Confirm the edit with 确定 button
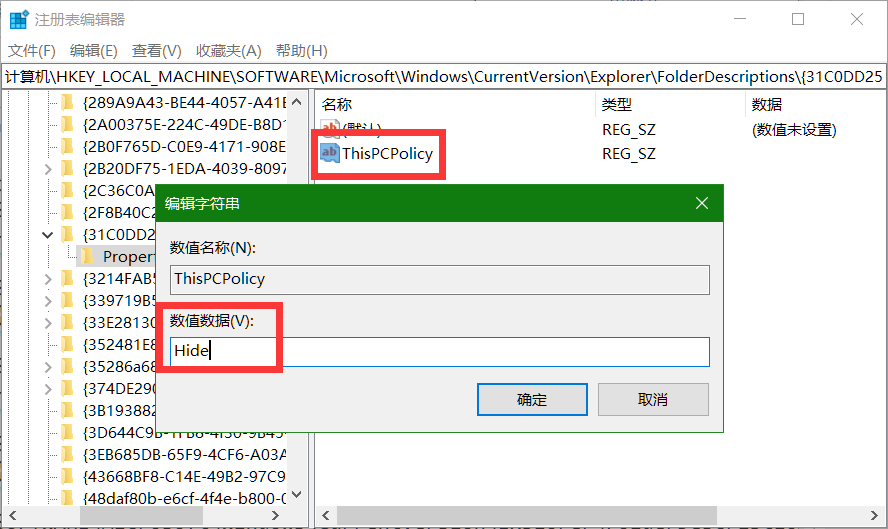This screenshot has height=529, width=888. (x=532, y=399)
